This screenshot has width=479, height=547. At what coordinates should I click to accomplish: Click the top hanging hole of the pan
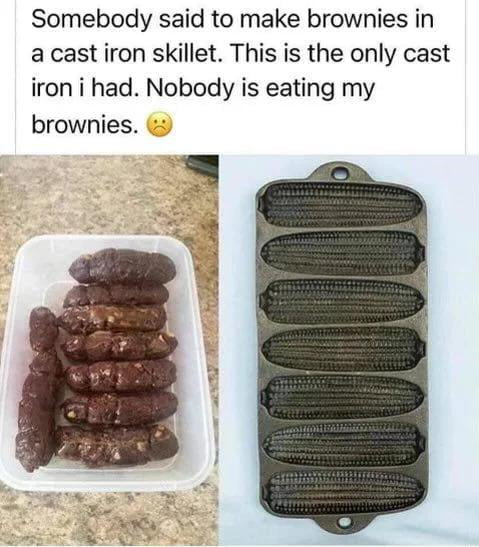[x=339, y=172]
